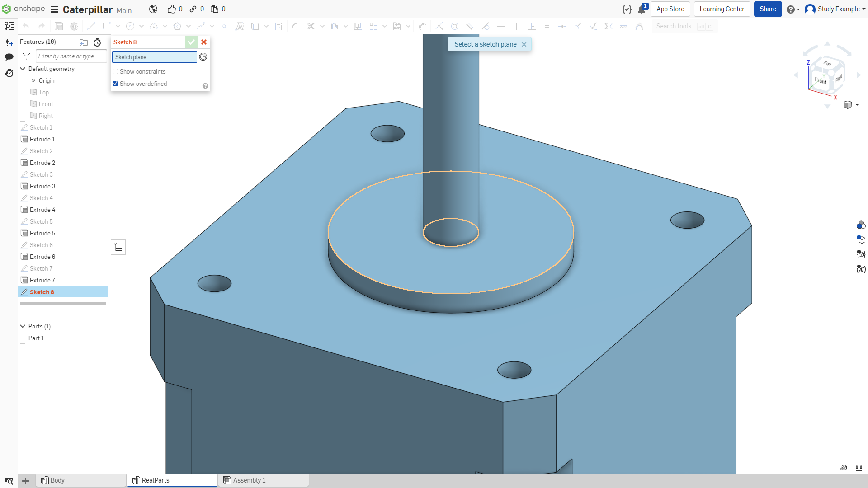Select Extrude 7 in the feature list
This screenshot has height=488, width=868.
coord(42,280)
